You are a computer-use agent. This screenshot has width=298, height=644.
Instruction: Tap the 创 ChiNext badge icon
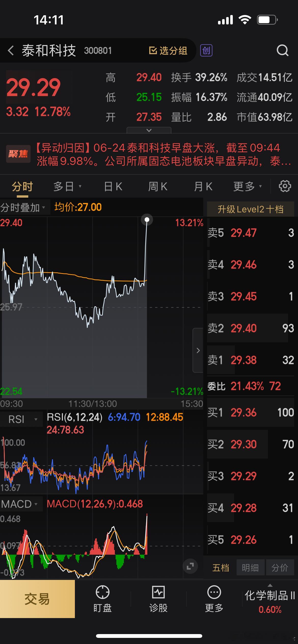pos(206,50)
